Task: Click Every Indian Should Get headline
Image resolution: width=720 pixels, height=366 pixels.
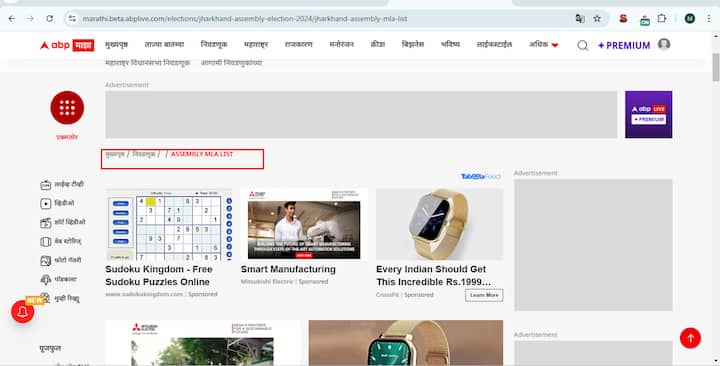Action: 433,276
